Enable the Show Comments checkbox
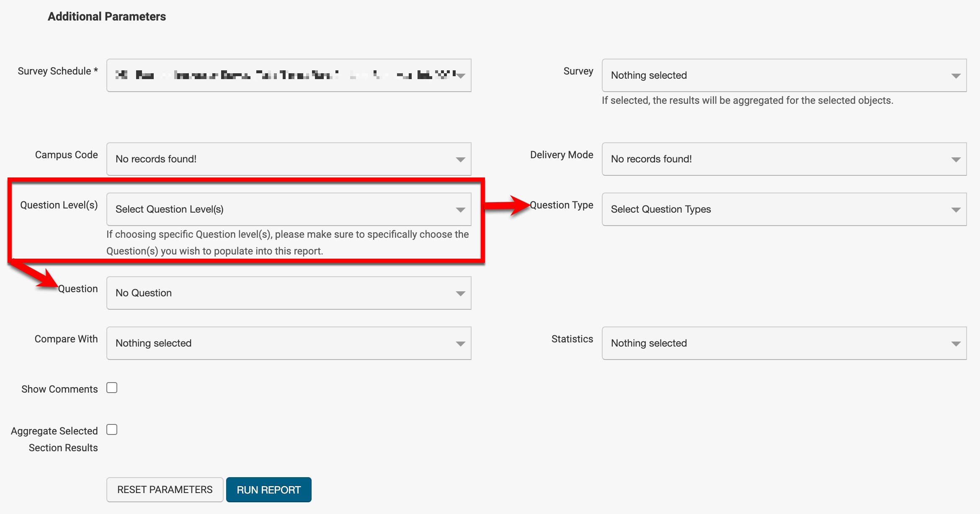This screenshot has height=514, width=980. [112, 388]
